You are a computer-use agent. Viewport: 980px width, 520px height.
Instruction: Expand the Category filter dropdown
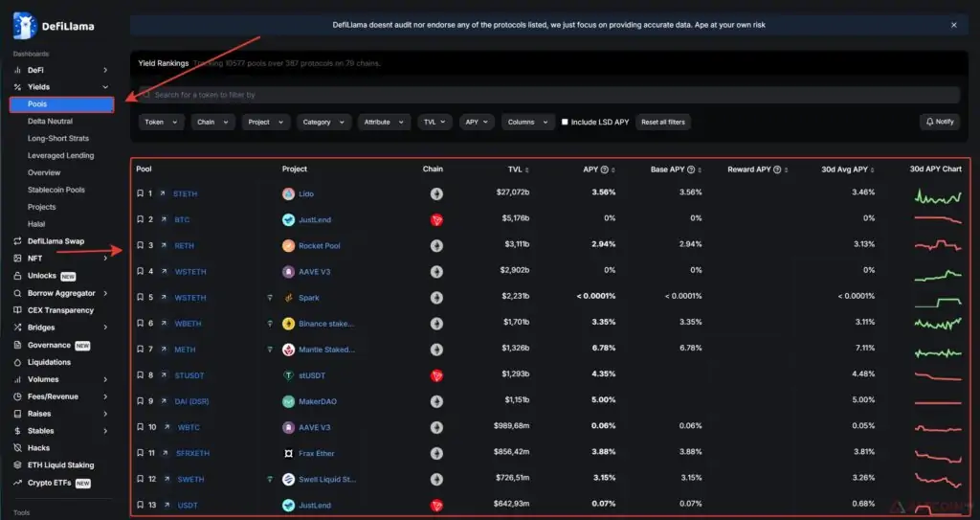[x=322, y=123]
